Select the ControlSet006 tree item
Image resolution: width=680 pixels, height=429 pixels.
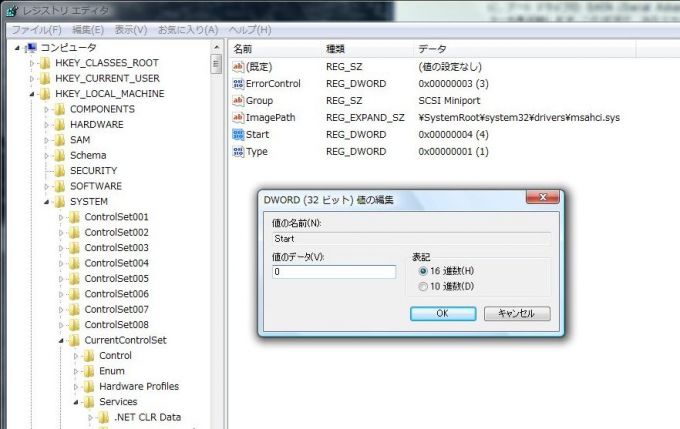click(x=116, y=294)
